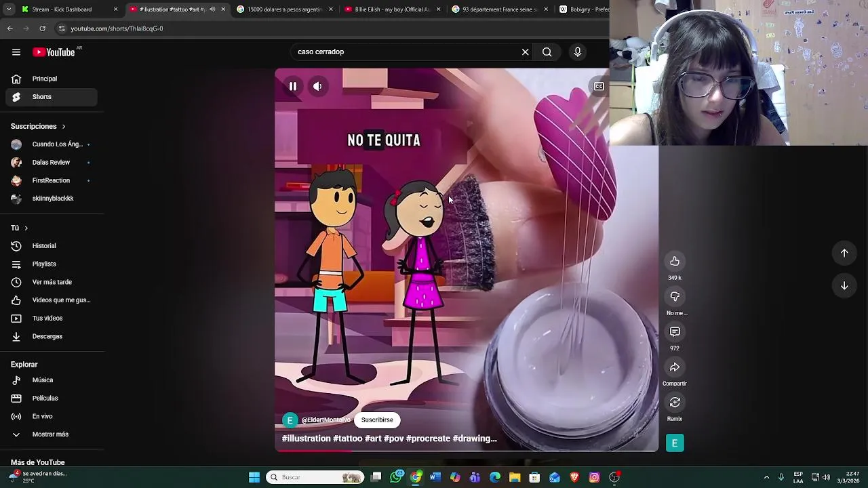Mute the Short's volume
Screen dimensions: 868x488
click(x=317, y=86)
